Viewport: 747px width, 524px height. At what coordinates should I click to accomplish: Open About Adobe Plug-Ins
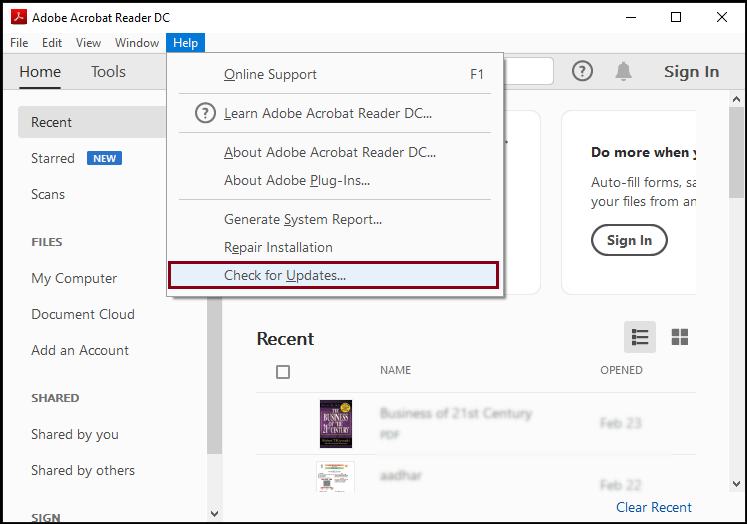point(335,181)
